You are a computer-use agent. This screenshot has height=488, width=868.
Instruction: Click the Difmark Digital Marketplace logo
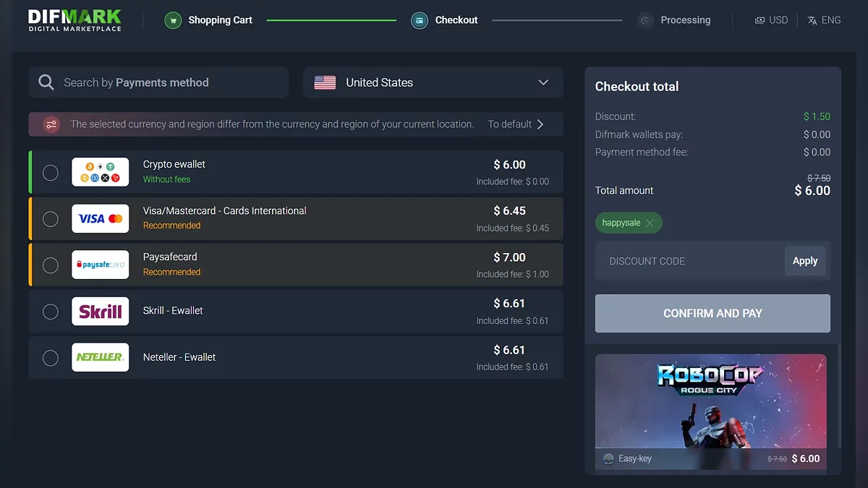(75, 20)
